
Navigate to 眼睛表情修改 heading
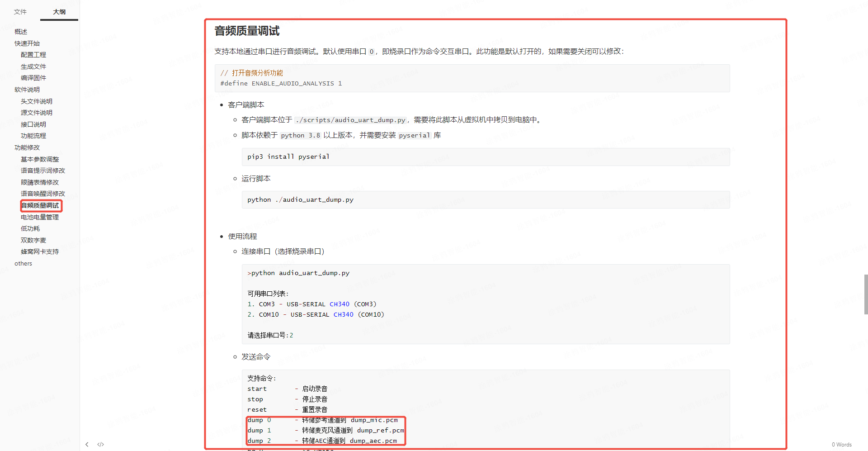point(40,182)
